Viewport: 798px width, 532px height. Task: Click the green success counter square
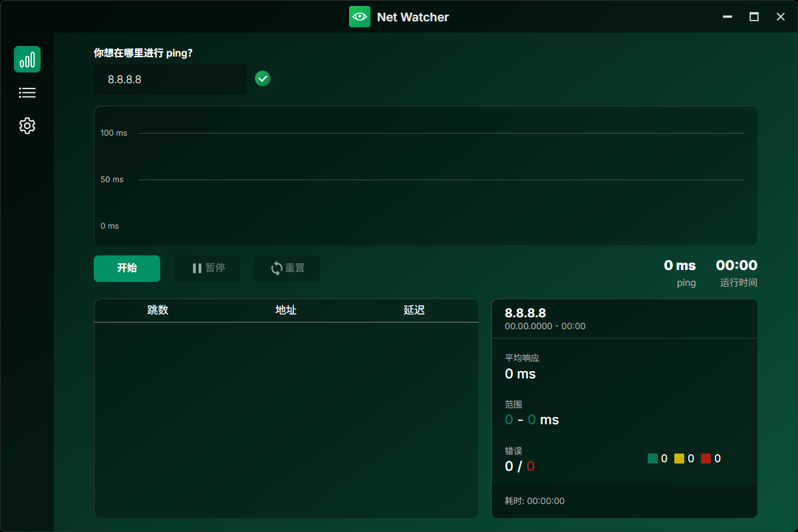point(653,458)
